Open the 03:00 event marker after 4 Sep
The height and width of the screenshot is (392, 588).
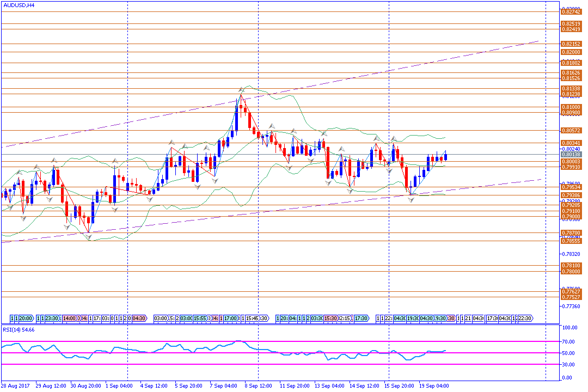tap(161, 318)
